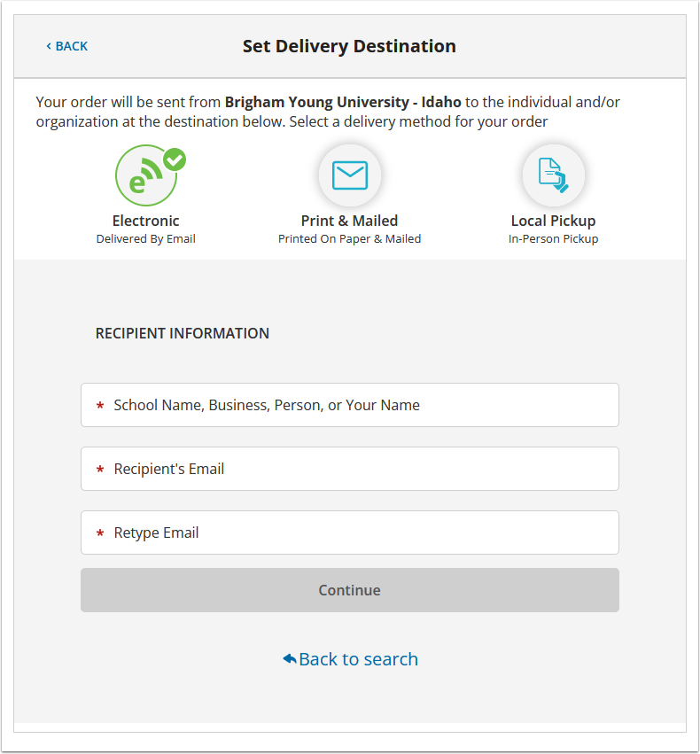Viewport: 700px width, 754px height.
Task: Click the Electronic option label
Action: point(145,221)
